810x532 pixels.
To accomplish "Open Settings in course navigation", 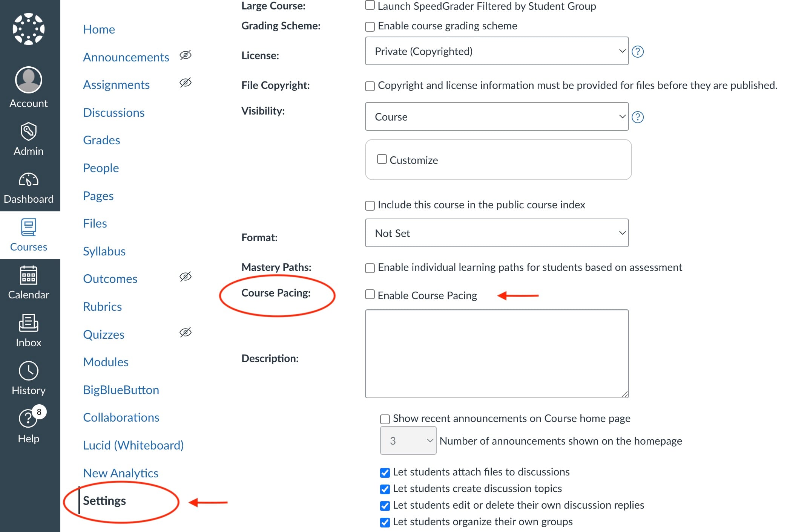I will (104, 501).
